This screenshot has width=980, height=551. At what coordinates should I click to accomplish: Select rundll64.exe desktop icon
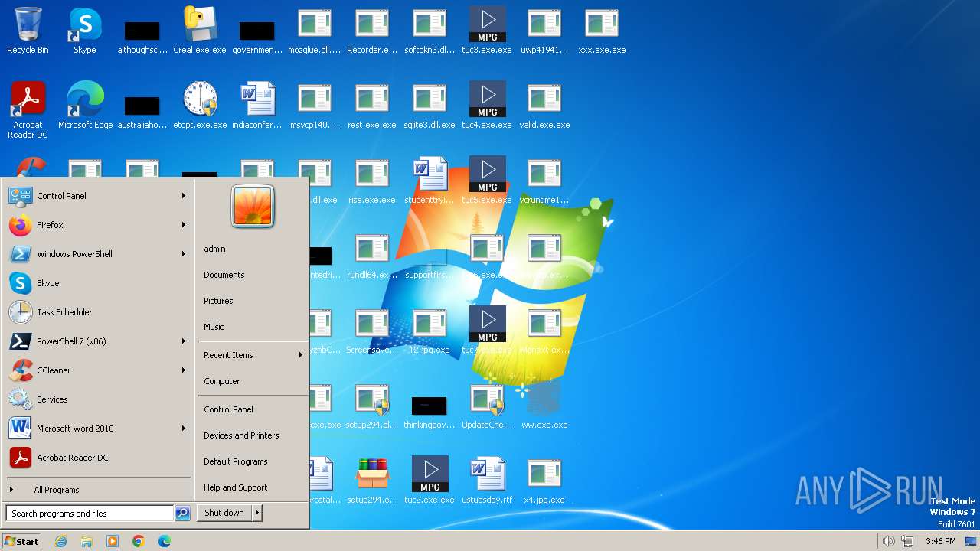click(372, 256)
